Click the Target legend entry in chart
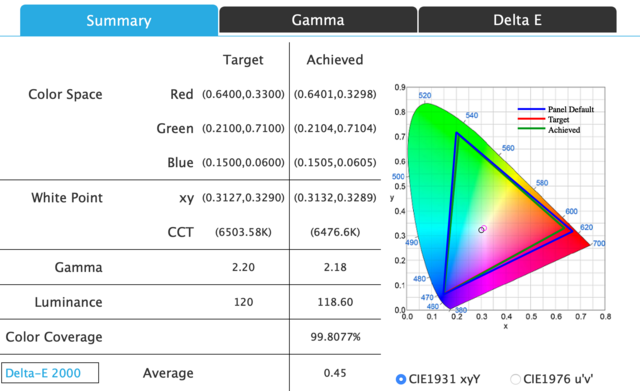Viewport: 640px width, 391px height. click(544, 120)
